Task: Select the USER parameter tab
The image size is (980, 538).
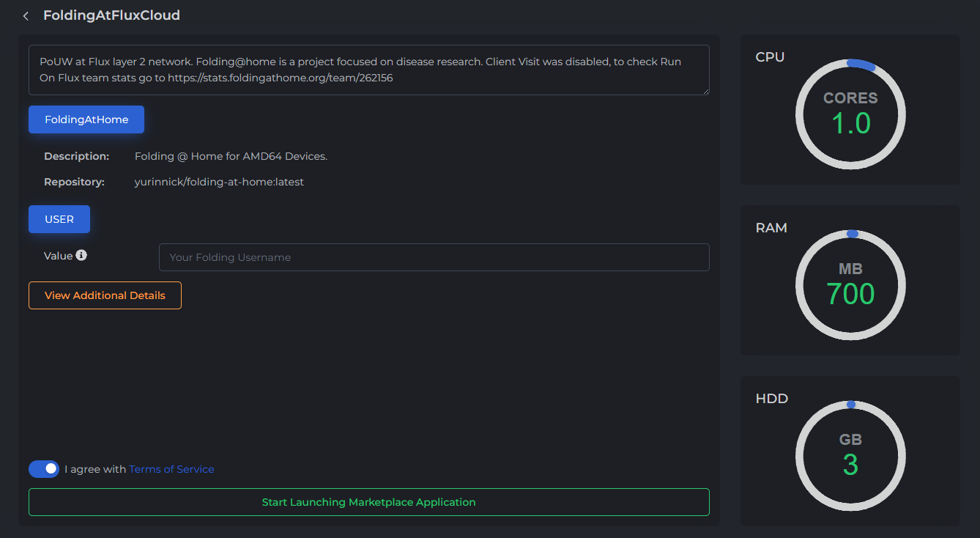Action: 59,219
